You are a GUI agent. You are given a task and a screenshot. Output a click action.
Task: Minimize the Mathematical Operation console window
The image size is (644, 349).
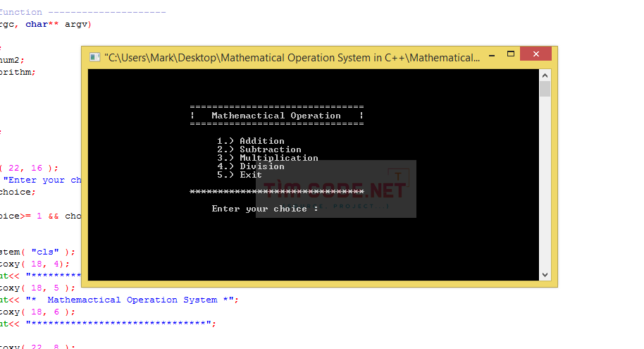coord(492,55)
